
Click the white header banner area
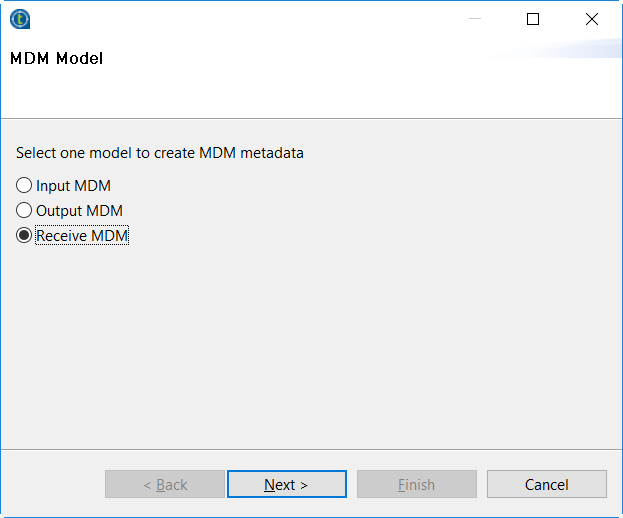click(350, 85)
